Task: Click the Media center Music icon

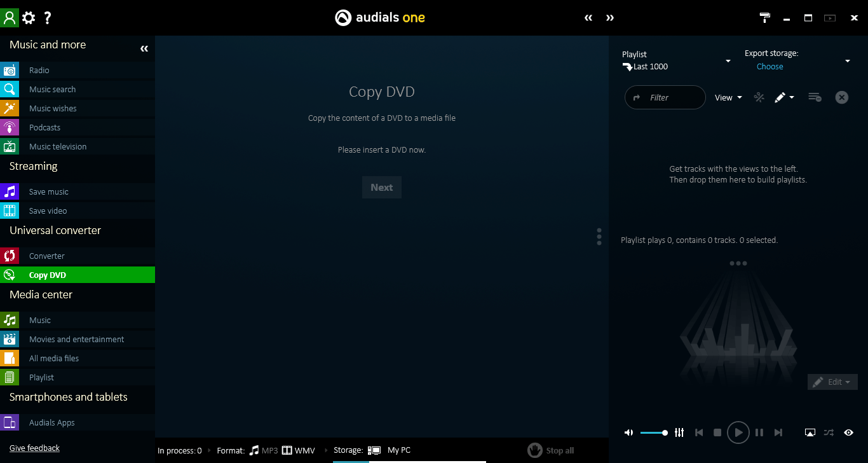Action: click(x=10, y=320)
